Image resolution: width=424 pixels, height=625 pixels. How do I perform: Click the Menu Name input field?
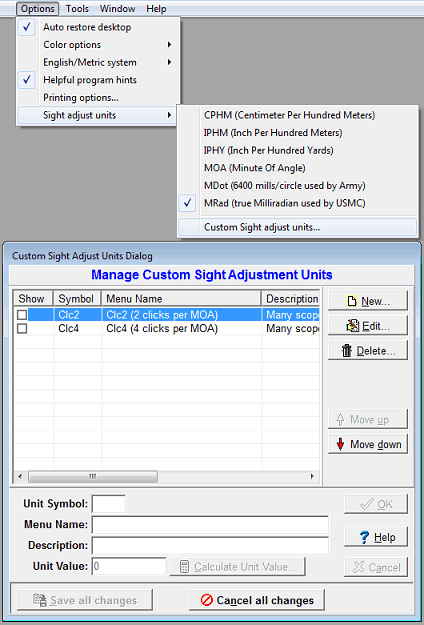pos(210,525)
